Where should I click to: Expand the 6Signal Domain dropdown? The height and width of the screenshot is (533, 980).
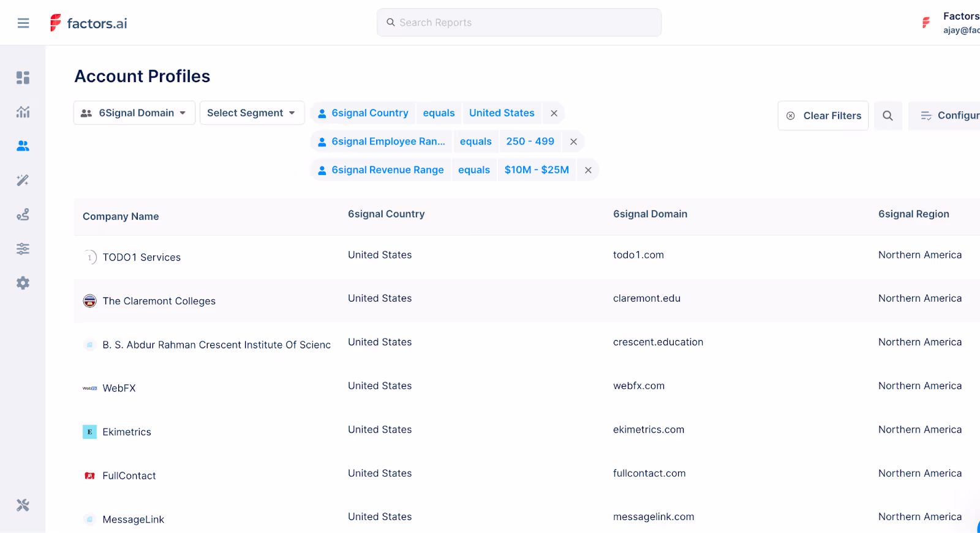tap(134, 113)
